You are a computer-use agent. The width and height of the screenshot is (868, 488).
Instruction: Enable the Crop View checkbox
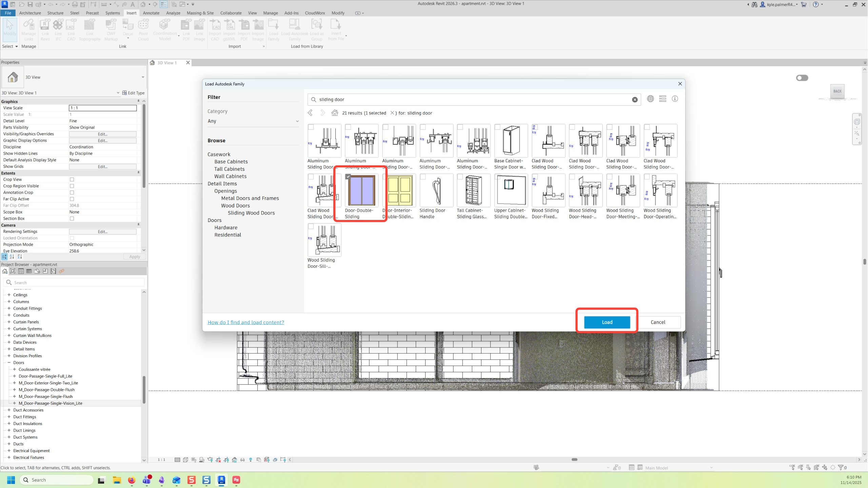(x=72, y=180)
